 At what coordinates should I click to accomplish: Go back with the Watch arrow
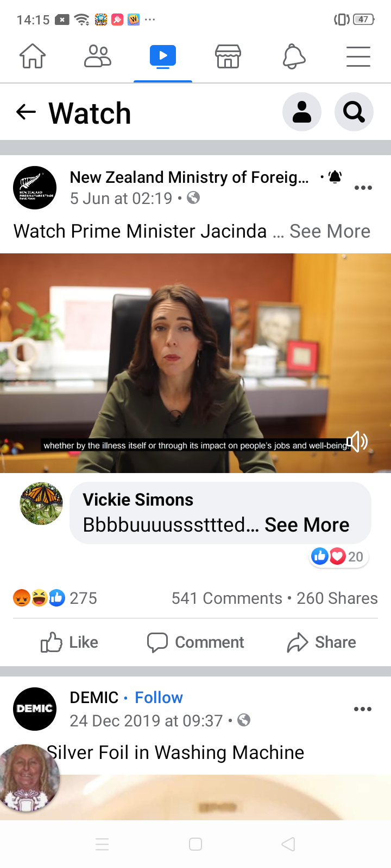(26, 112)
